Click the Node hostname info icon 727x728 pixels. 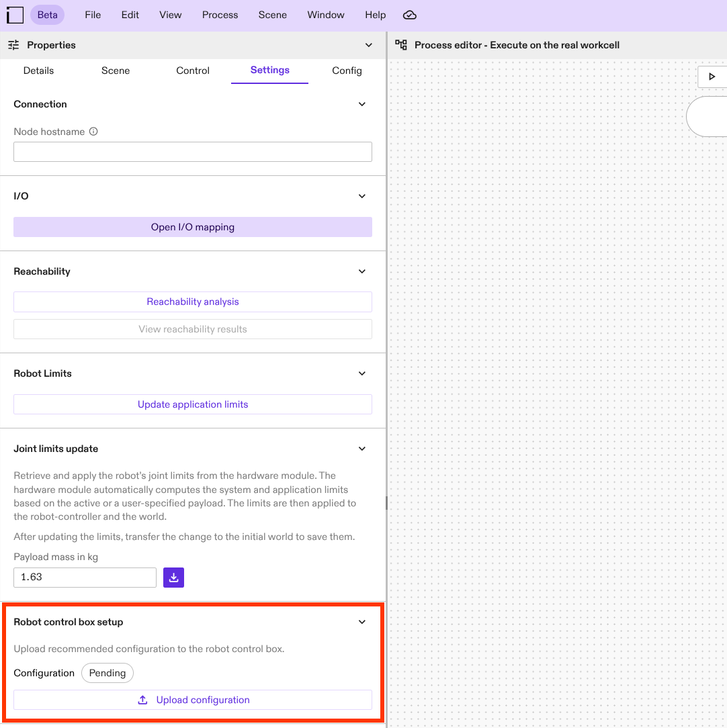point(93,132)
